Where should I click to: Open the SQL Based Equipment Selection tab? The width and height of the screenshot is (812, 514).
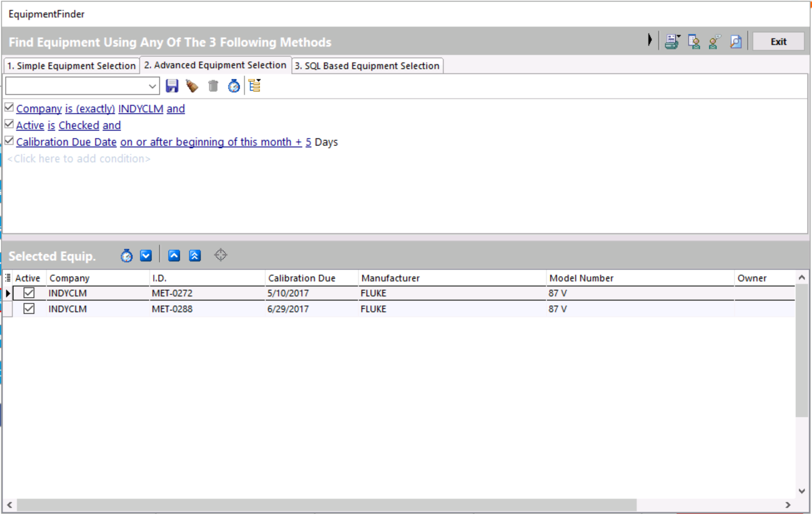(x=367, y=65)
